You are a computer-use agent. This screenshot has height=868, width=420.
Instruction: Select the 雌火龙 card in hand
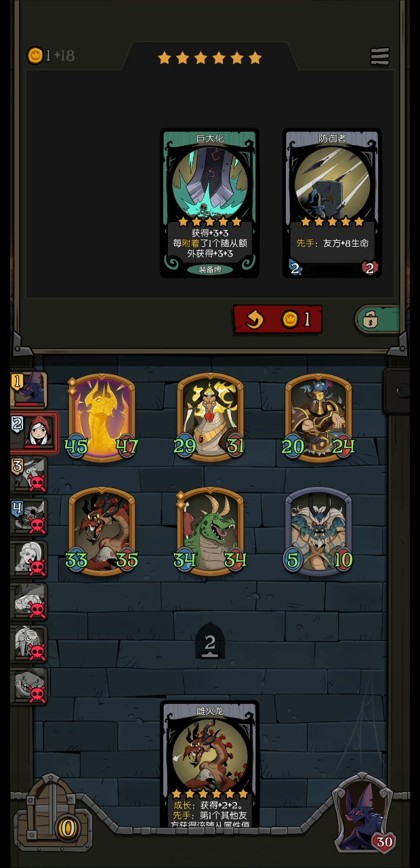pyautogui.click(x=209, y=765)
